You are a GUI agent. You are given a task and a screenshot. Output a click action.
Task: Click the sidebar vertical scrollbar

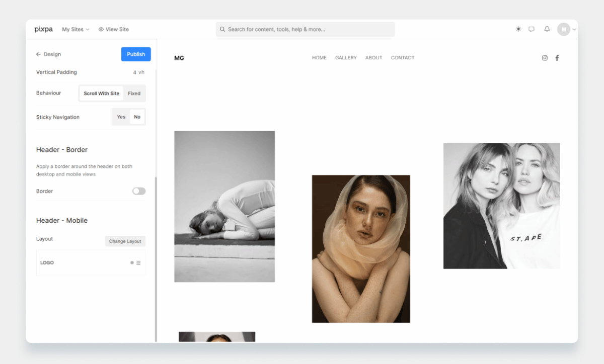click(x=156, y=259)
